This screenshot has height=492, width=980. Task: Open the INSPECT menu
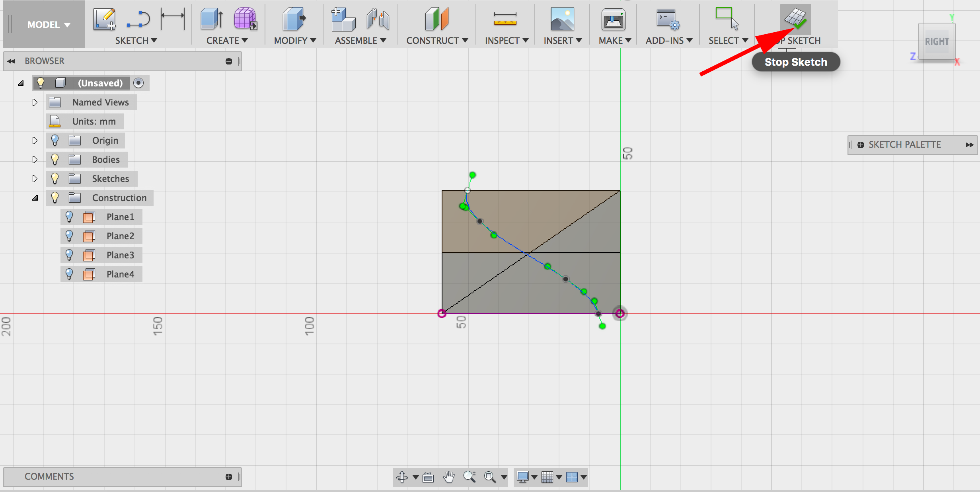coord(507,41)
